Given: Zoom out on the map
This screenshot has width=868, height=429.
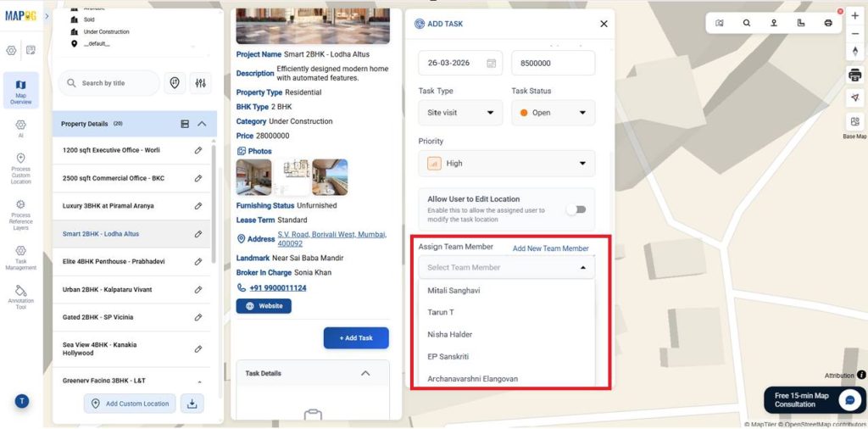Looking at the screenshot, I should pyautogui.click(x=855, y=33).
